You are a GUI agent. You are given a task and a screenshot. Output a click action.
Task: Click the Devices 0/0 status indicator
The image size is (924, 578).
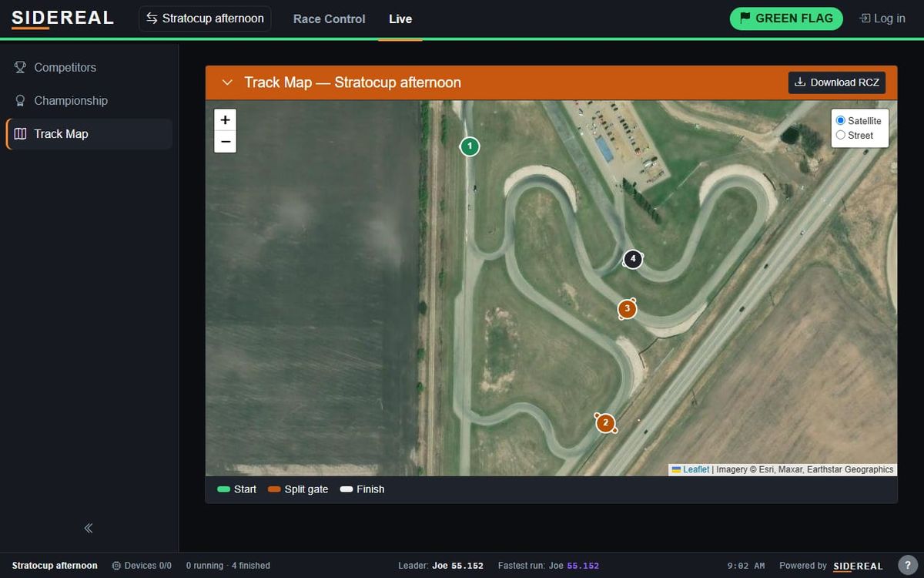pyautogui.click(x=142, y=566)
